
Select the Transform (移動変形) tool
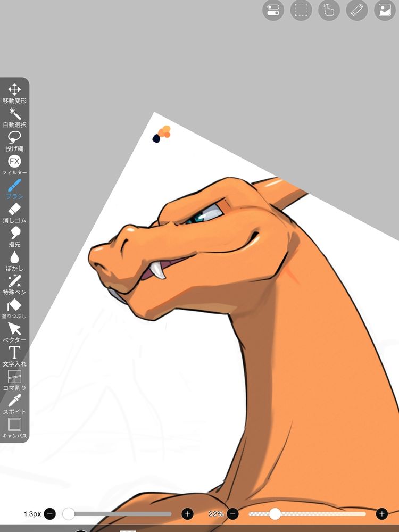[14, 93]
